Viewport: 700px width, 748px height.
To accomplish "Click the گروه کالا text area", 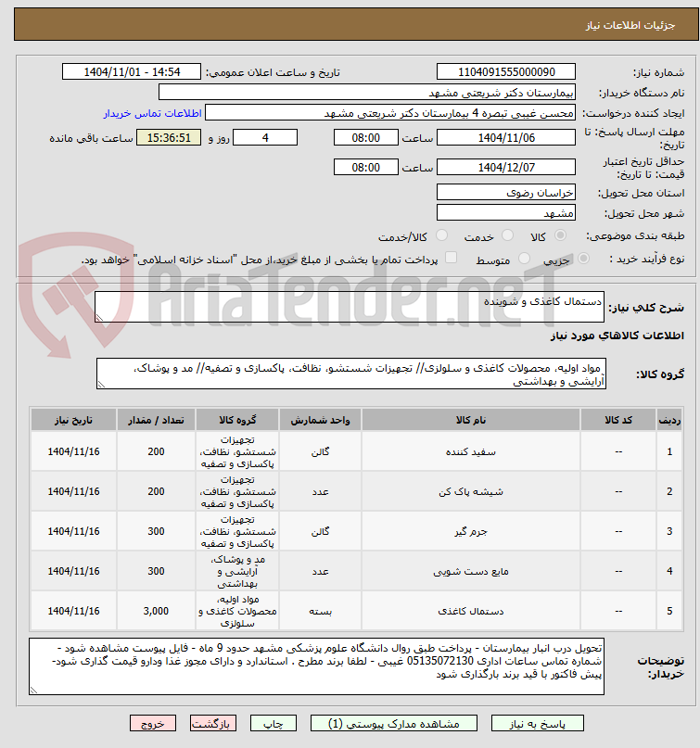I will coord(351,374).
